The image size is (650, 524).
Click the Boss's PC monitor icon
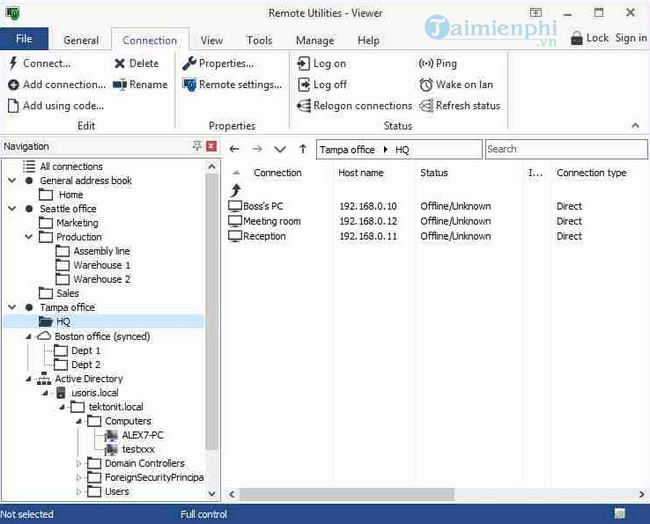click(235, 206)
